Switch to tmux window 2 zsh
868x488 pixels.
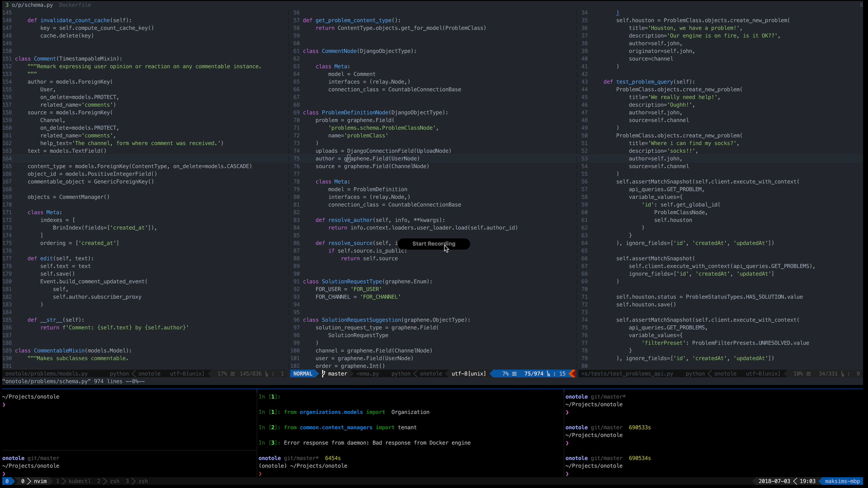[x=114, y=481]
